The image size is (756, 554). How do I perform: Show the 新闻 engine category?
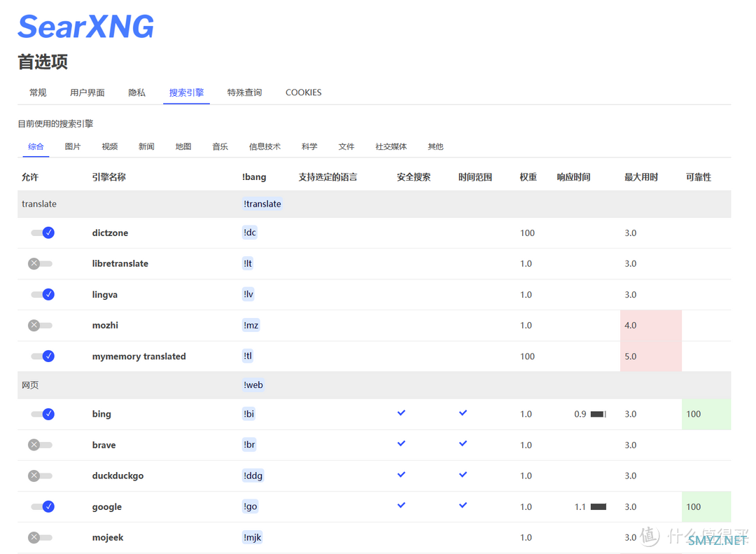[146, 146]
